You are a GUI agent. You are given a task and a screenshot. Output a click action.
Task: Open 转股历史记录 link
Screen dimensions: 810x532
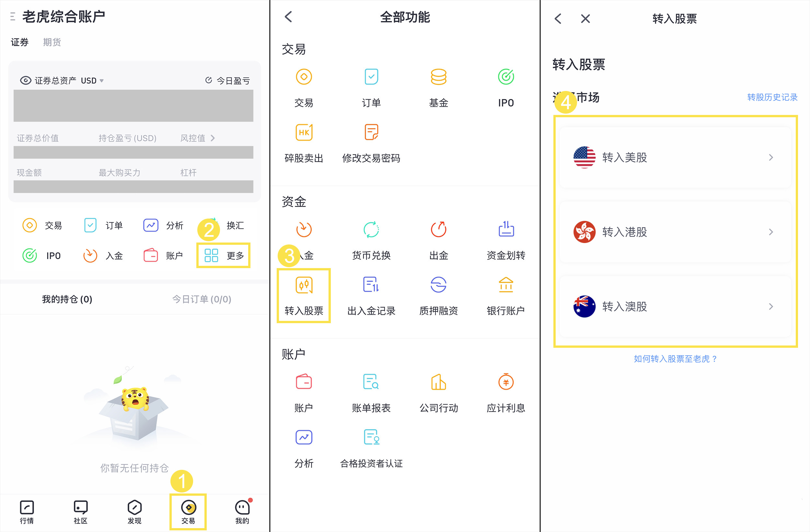pyautogui.click(x=772, y=97)
